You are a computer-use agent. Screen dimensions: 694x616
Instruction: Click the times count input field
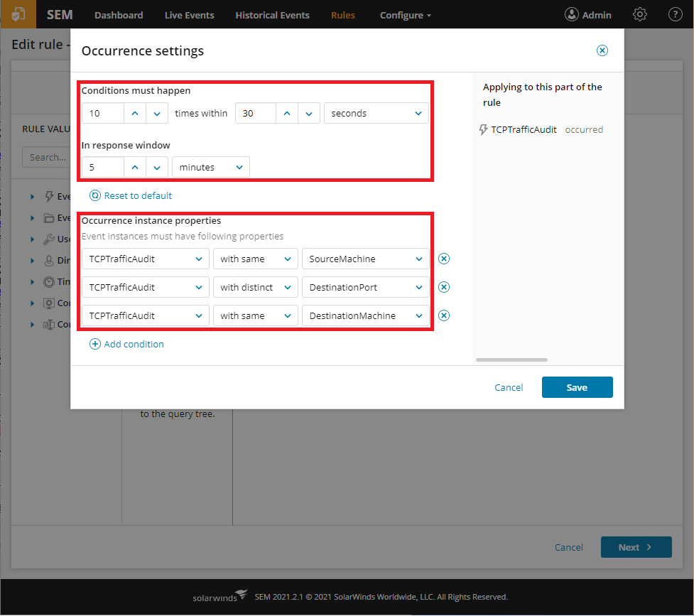click(x=103, y=114)
